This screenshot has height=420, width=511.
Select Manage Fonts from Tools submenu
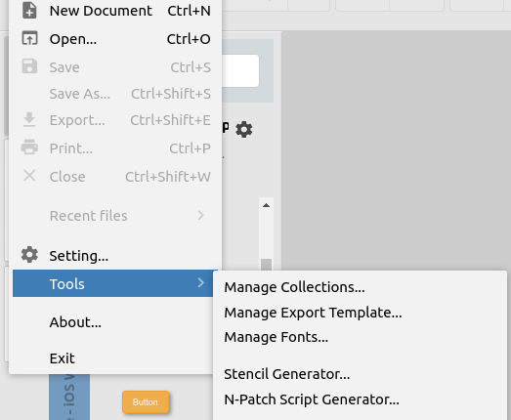click(277, 337)
